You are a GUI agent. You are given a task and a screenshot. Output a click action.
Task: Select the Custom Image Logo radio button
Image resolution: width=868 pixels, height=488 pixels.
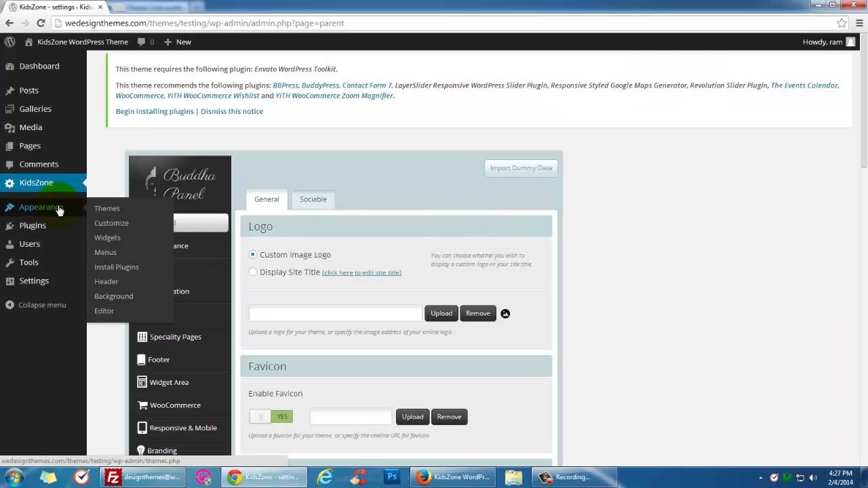(x=253, y=255)
